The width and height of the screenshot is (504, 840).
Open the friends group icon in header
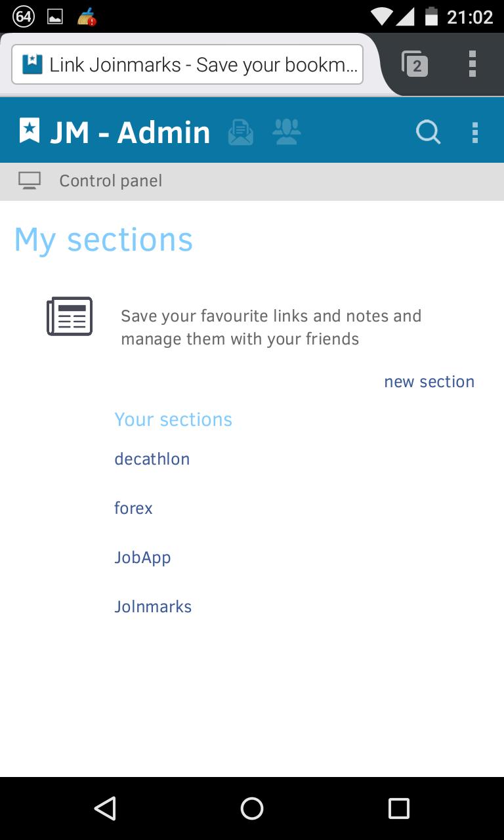286,132
